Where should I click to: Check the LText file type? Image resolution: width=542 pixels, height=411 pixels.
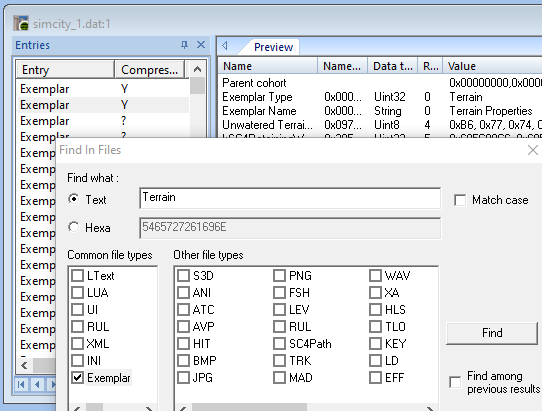(77, 275)
